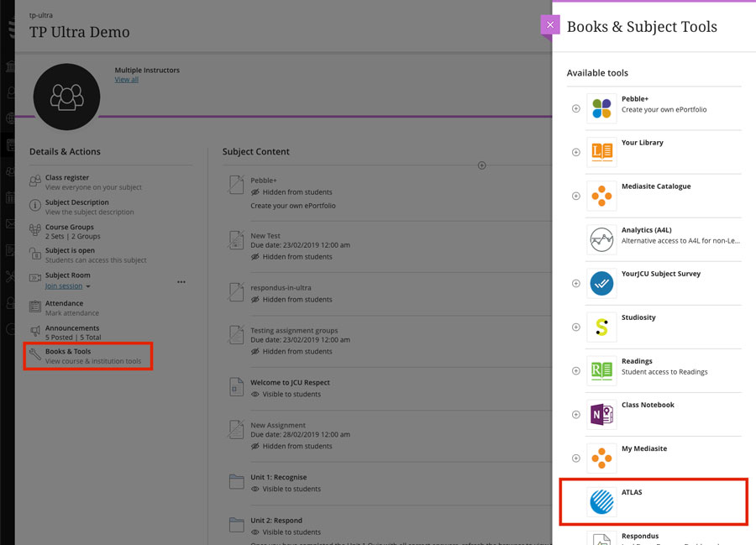Select the ATLAS tool name text

[632, 492]
